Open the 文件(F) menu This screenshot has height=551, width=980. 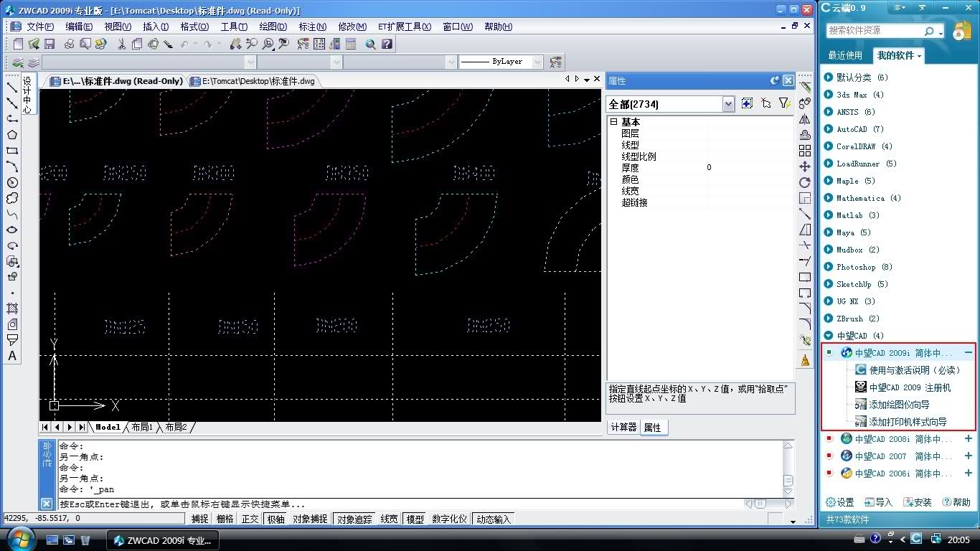pyautogui.click(x=40, y=27)
